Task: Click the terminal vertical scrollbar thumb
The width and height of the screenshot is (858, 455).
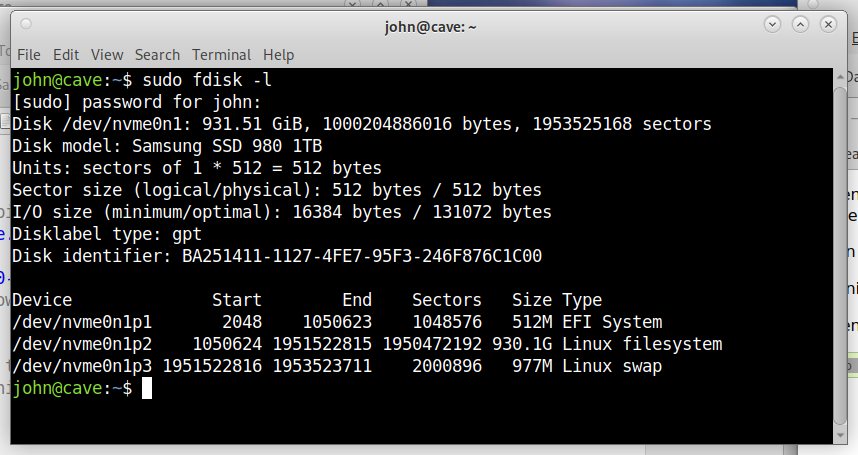Action: tap(840, 256)
